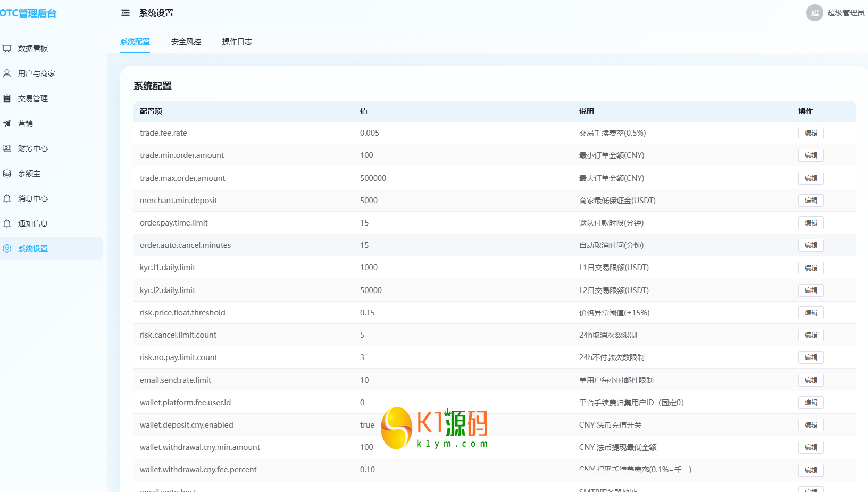Screen dimensions: 868x492
Task: Edit the order.pay.time.limit row
Action: click(x=811, y=223)
